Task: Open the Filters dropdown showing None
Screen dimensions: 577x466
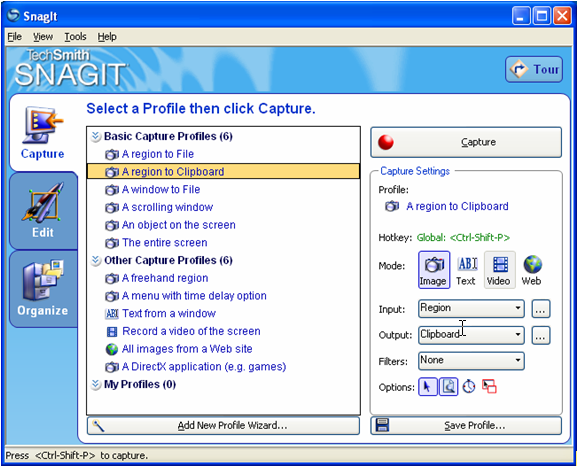Action: 471,361
